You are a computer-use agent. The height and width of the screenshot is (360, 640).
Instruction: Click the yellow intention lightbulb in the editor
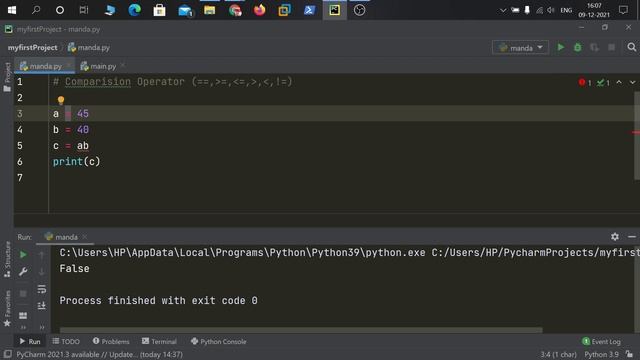[x=61, y=100]
